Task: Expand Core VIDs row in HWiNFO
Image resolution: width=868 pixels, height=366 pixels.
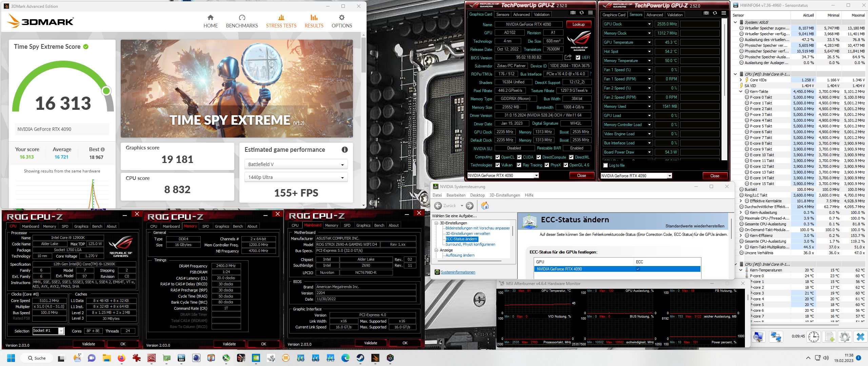Action: coord(741,80)
